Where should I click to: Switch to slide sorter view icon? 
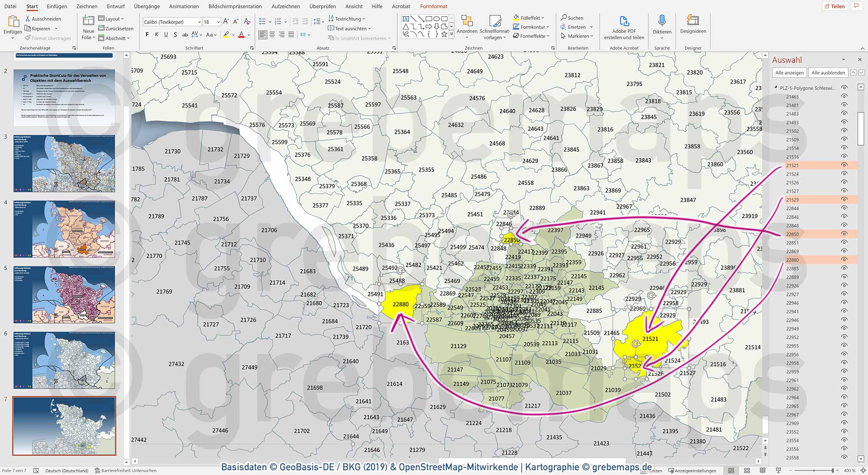(747, 470)
